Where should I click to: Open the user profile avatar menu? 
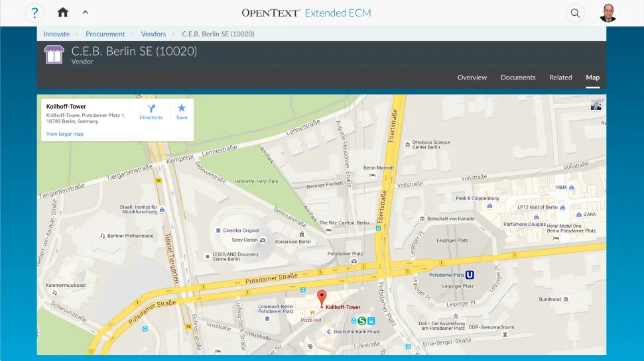click(x=608, y=13)
